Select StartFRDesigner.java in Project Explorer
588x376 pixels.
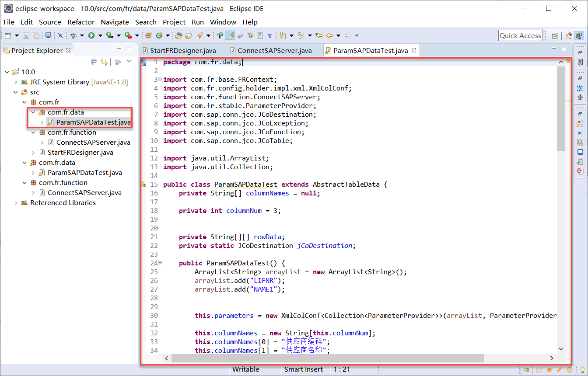[x=80, y=153]
